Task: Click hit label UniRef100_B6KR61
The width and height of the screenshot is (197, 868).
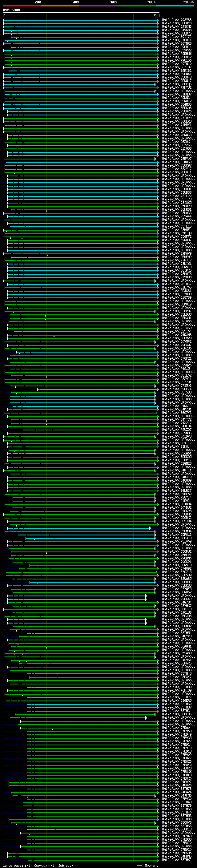Action: pos(177,210)
